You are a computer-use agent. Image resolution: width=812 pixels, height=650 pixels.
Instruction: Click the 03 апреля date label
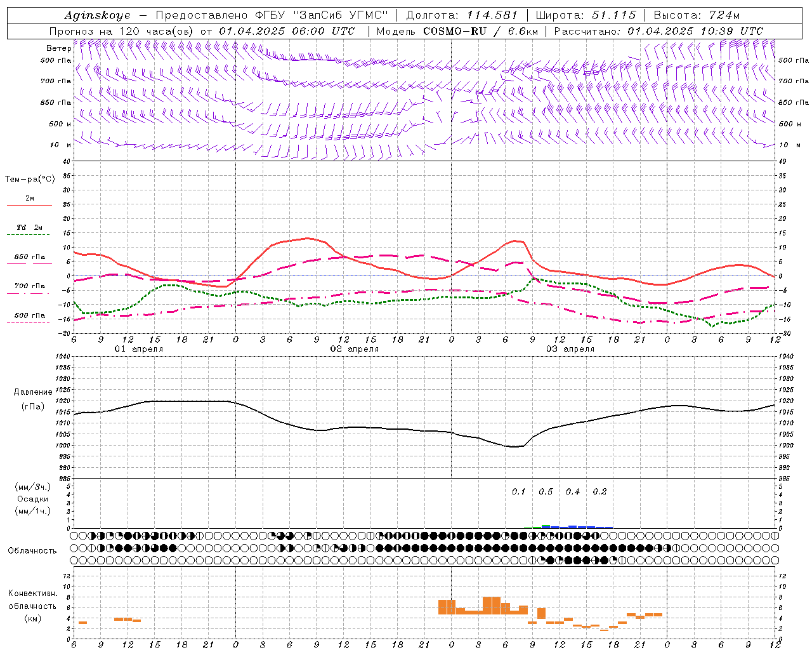570,349
